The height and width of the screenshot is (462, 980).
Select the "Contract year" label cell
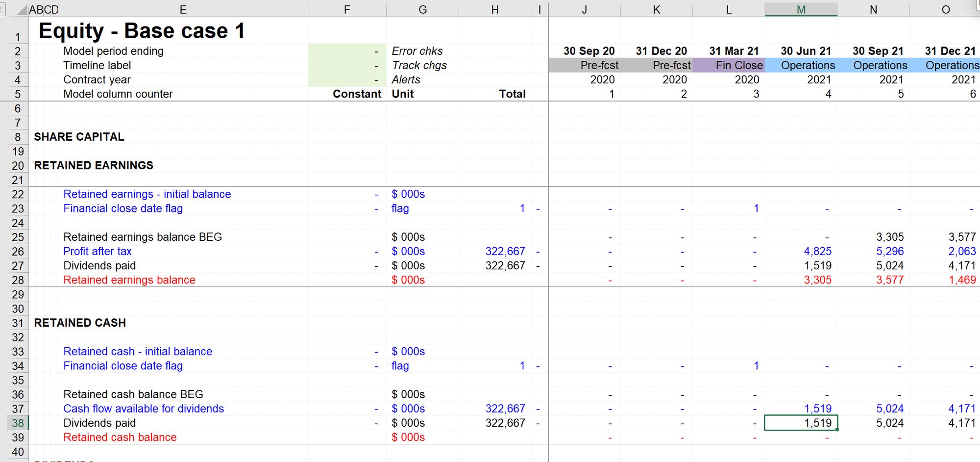pyautogui.click(x=97, y=79)
